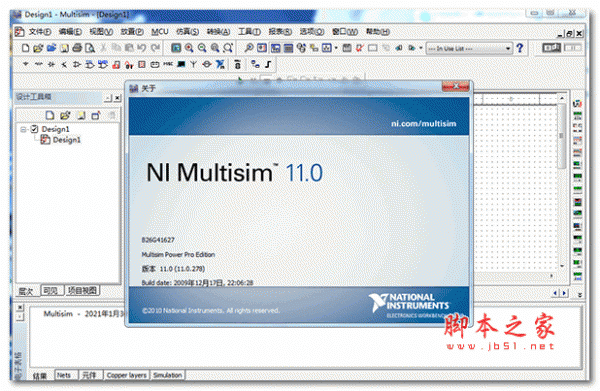The width and height of the screenshot is (600, 391).
Task: Click the Place Bus icon
Action: point(268,64)
